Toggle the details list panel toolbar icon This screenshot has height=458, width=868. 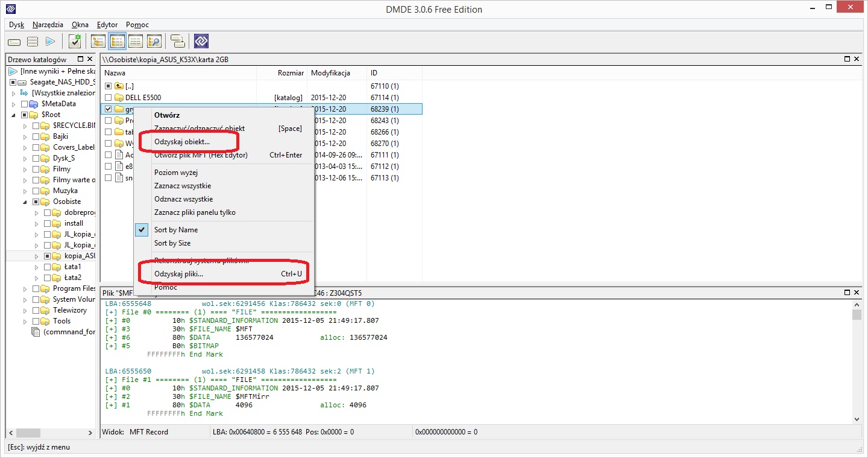coord(136,41)
